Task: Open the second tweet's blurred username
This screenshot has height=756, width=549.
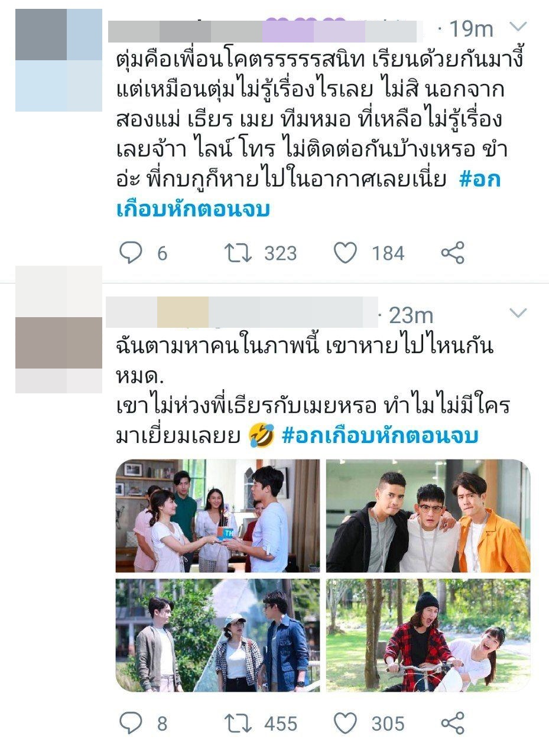Action: click(241, 312)
